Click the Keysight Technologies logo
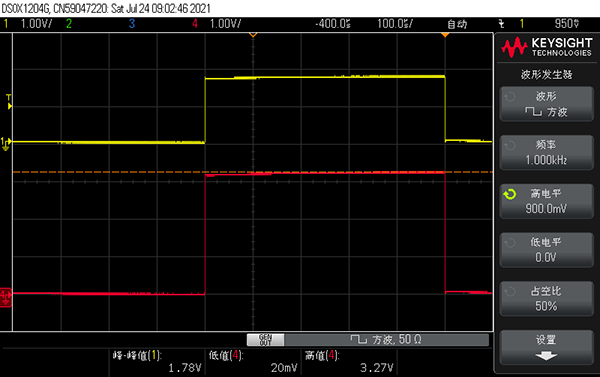Screen dimensions: 600x377 tap(546, 47)
